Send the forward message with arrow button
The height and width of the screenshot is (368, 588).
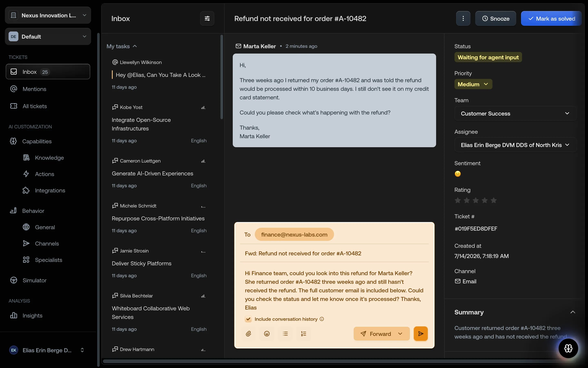click(421, 334)
